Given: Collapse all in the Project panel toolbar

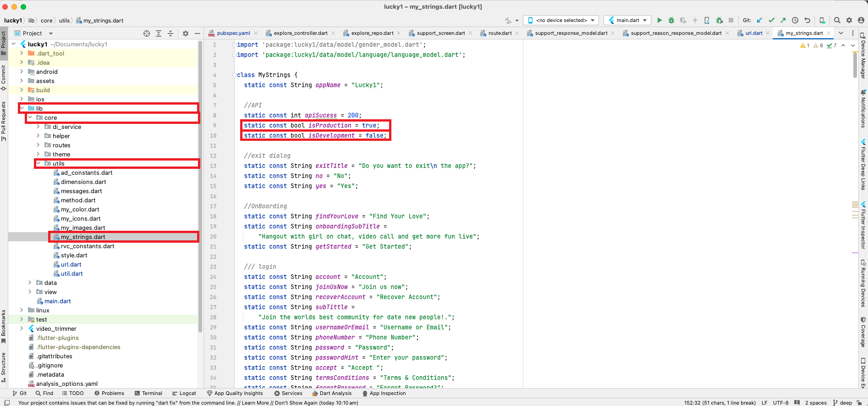Looking at the screenshot, I should 170,33.
